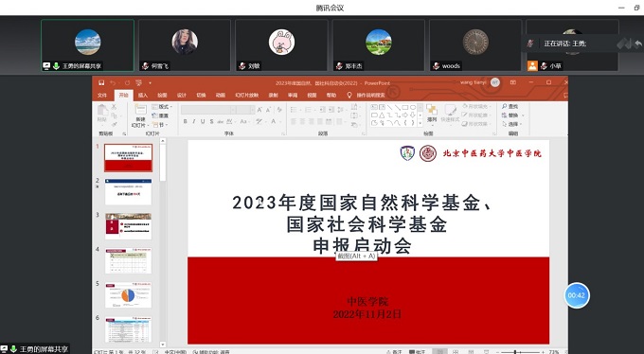Open the File (文件) menu tab
This screenshot has height=354, width=644.
[x=102, y=96]
